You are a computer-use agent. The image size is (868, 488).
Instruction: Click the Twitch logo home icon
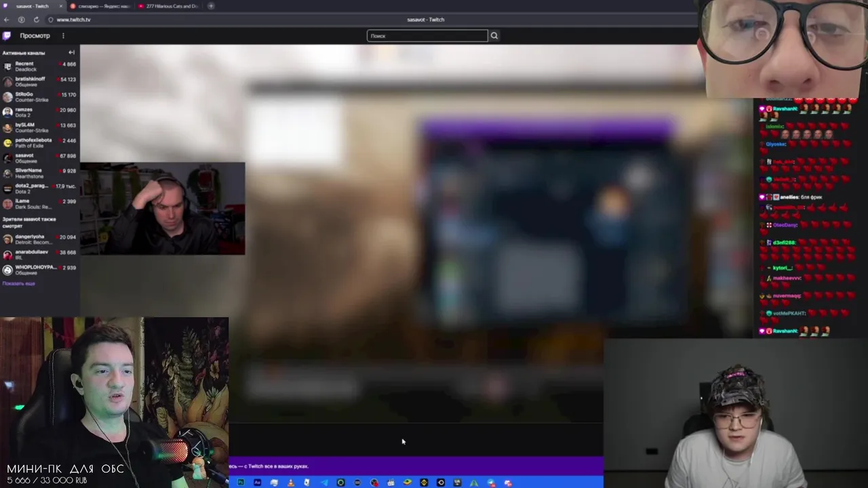tap(7, 35)
